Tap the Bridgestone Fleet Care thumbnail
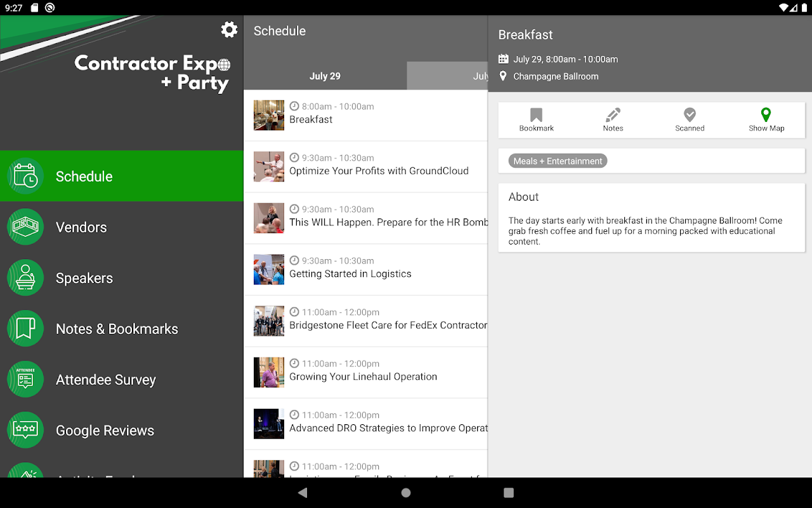 [x=269, y=321]
